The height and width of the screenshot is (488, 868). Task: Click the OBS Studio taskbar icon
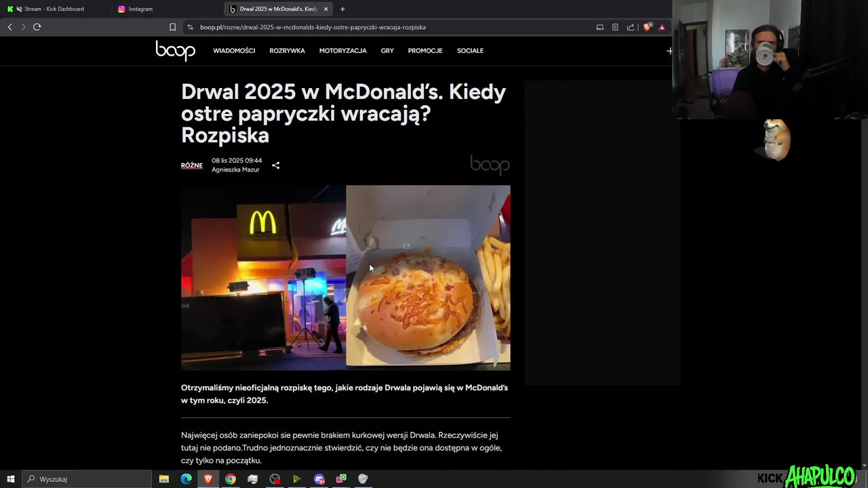(x=275, y=479)
